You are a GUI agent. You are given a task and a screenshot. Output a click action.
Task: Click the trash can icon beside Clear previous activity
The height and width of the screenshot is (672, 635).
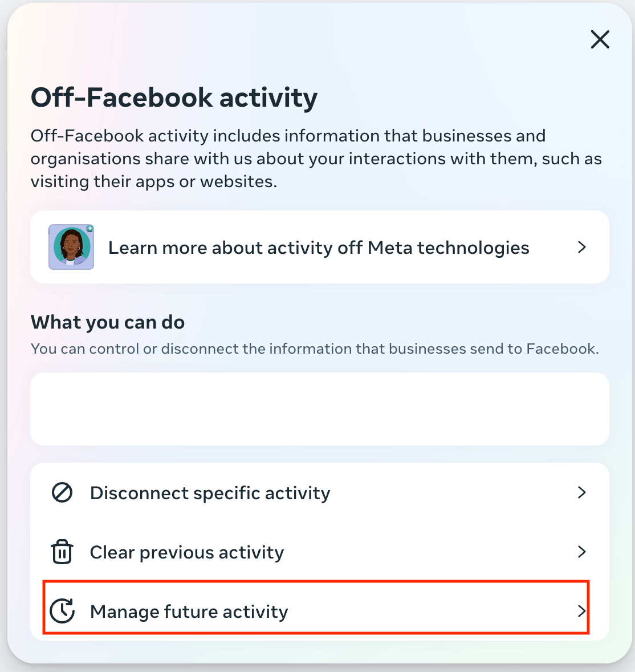(x=62, y=552)
